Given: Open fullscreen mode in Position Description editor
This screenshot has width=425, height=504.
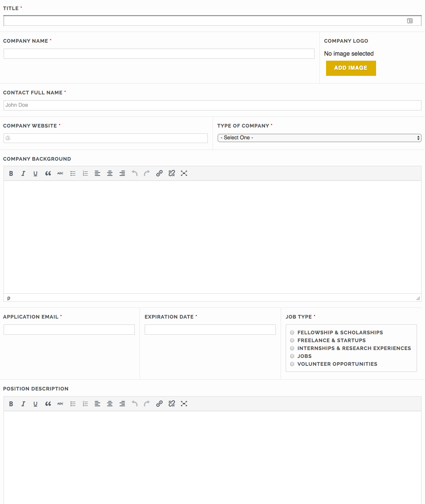Looking at the screenshot, I should click(184, 404).
